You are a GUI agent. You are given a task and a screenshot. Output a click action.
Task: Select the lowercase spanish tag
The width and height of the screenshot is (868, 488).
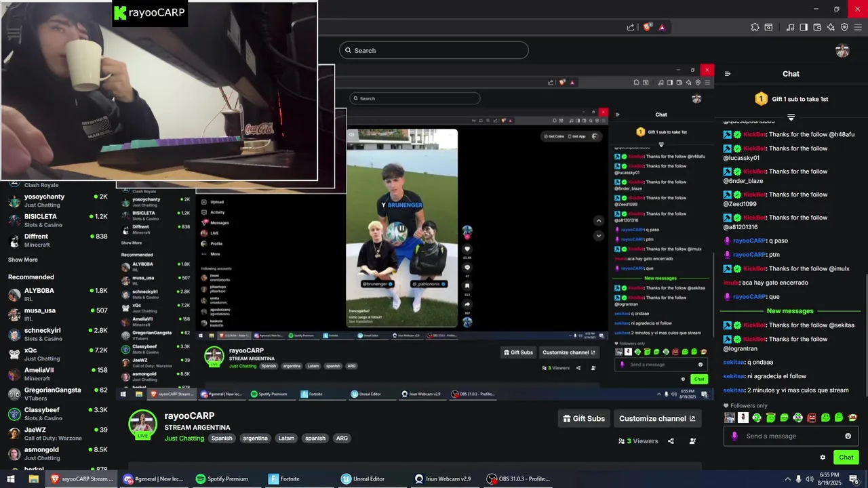315,439
